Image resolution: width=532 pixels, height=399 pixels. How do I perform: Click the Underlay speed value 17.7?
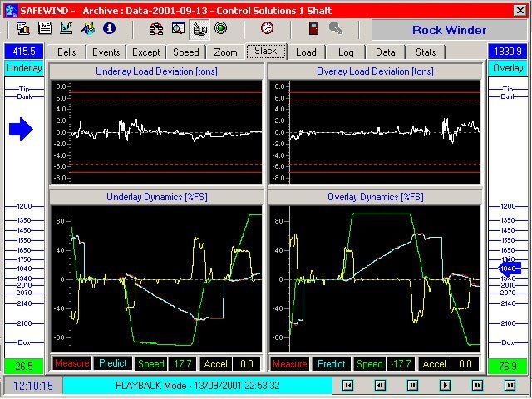click(x=183, y=364)
